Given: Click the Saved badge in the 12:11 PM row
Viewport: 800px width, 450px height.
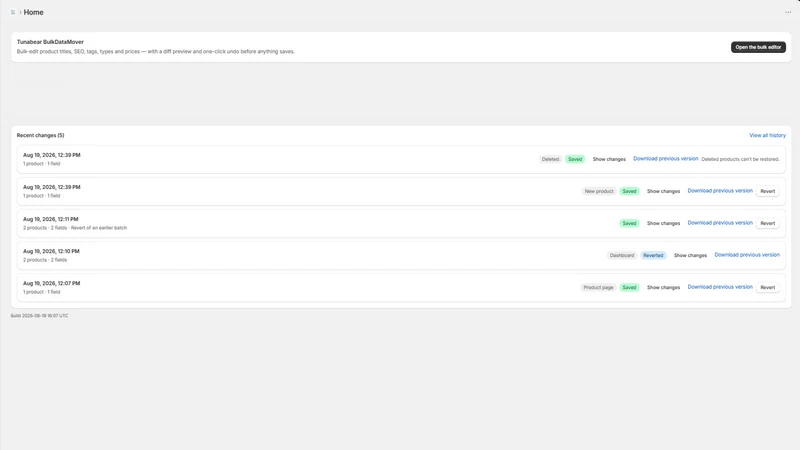Looking at the screenshot, I should coord(629,223).
